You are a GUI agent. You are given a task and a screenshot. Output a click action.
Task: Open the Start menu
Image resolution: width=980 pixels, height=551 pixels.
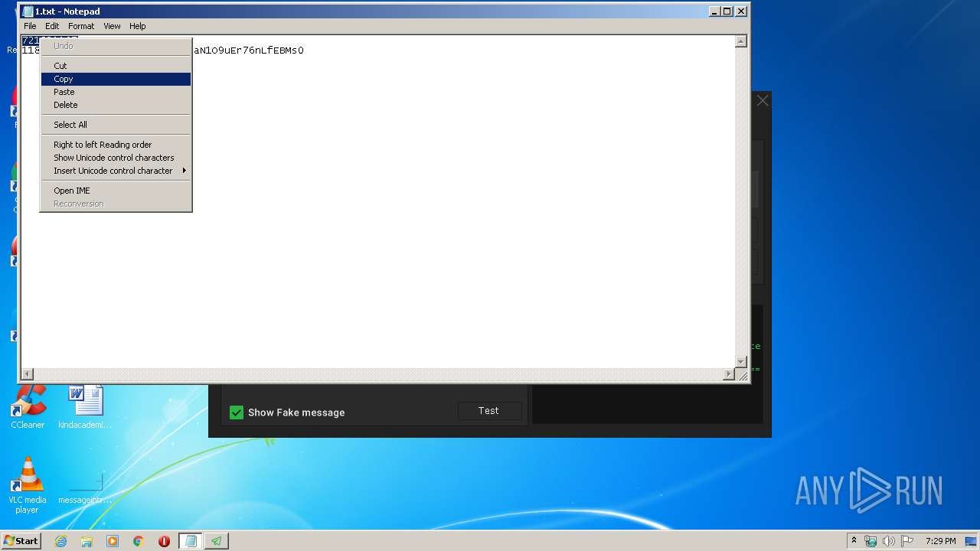(x=21, y=541)
